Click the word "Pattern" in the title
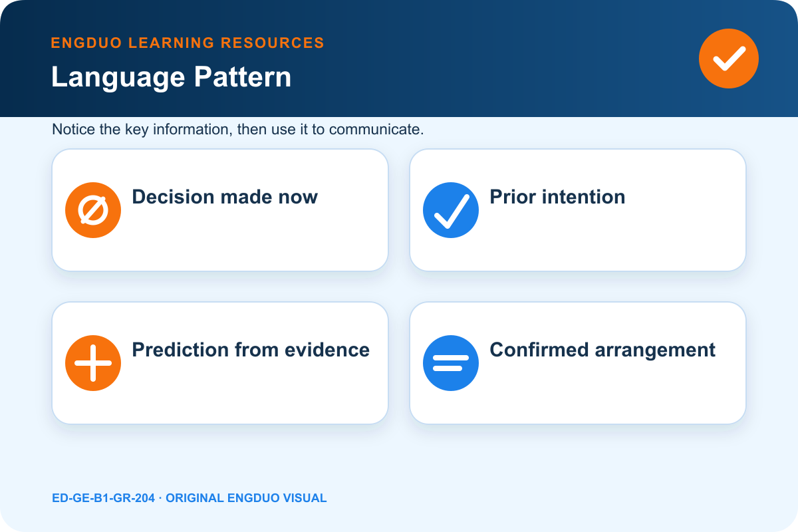This screenshot has height=532, width=798. (243, 78)
